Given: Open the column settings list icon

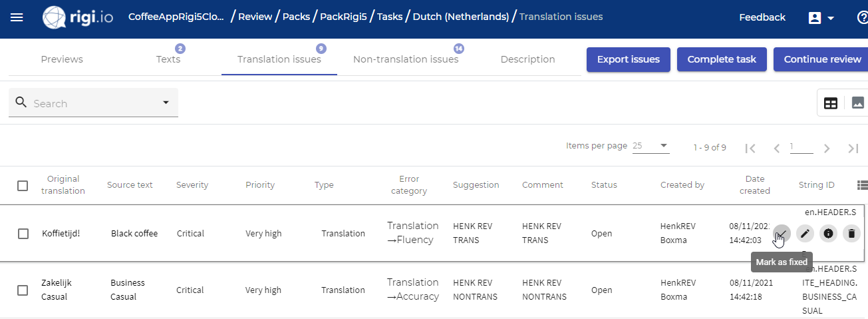Looking at the screenshot, I should [x=863, y=185].
